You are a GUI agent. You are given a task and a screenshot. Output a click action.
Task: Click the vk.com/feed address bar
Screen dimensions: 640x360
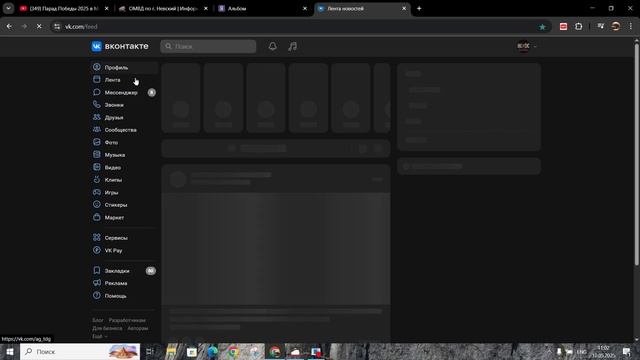tap(300, 27)
